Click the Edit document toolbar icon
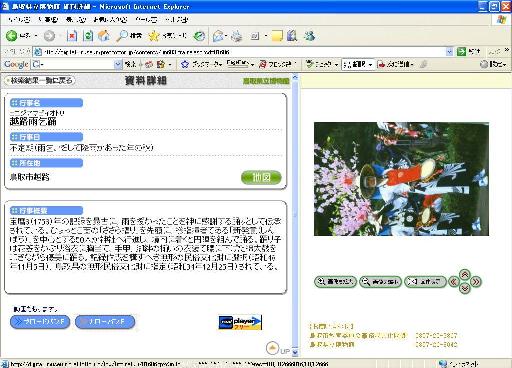512x368 pixels. pyautogui.click(x=255, y=36)
